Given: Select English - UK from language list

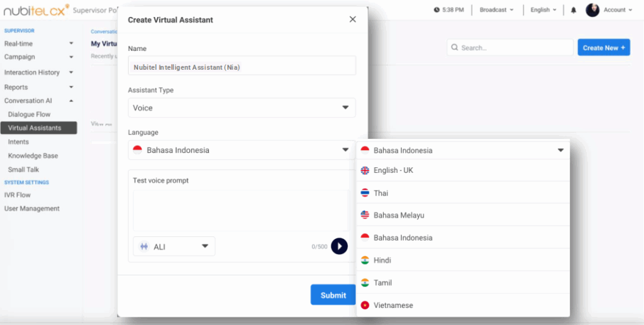Looking at the screenshot, I should [464, 170].
